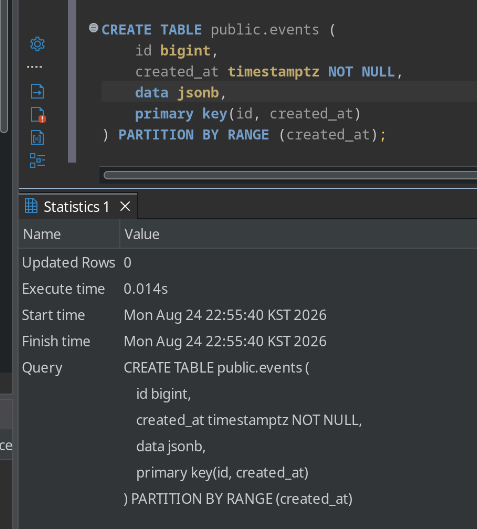The height and width of the screenshot is (529, 477).
Task: Select the Updated Rows row
Action: (248, 262)
